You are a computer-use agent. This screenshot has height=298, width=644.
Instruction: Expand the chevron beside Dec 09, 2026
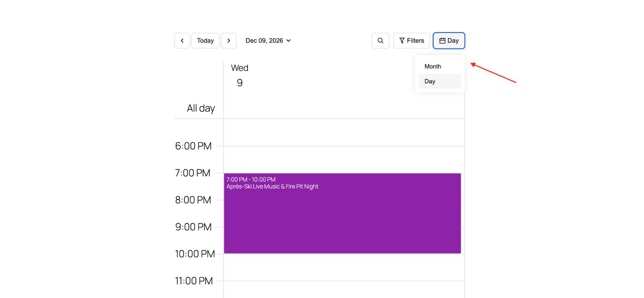(289, 41)
